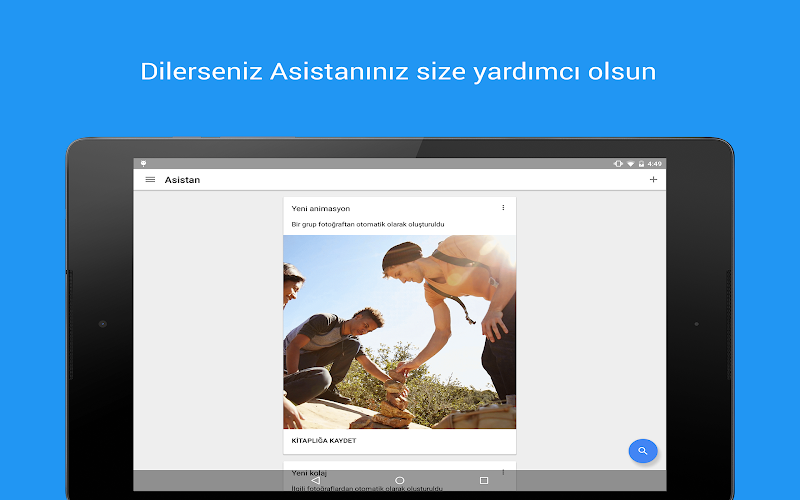Tap the Android back navigation button
The image size is (800, 500).
click(315, 481)
